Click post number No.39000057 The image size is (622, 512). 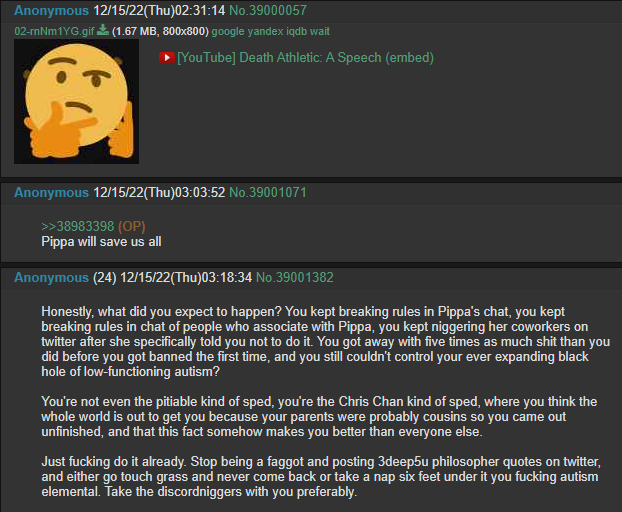tap(268, 10)
